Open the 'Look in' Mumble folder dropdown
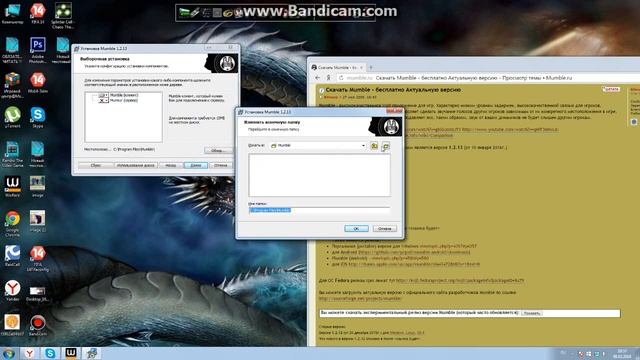640x360 pixels. pos(318,145)
